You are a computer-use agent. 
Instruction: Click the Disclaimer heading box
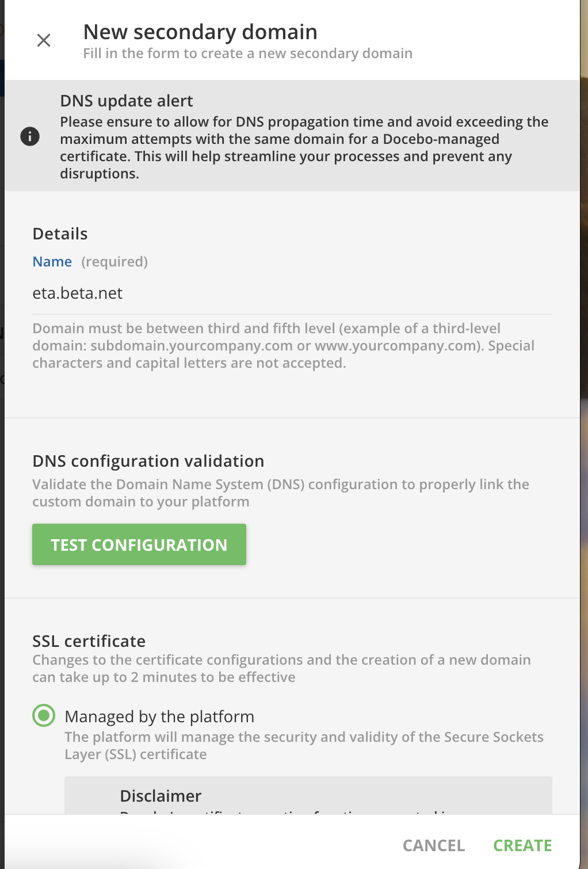pyautogui.click(x=308, y=795)
